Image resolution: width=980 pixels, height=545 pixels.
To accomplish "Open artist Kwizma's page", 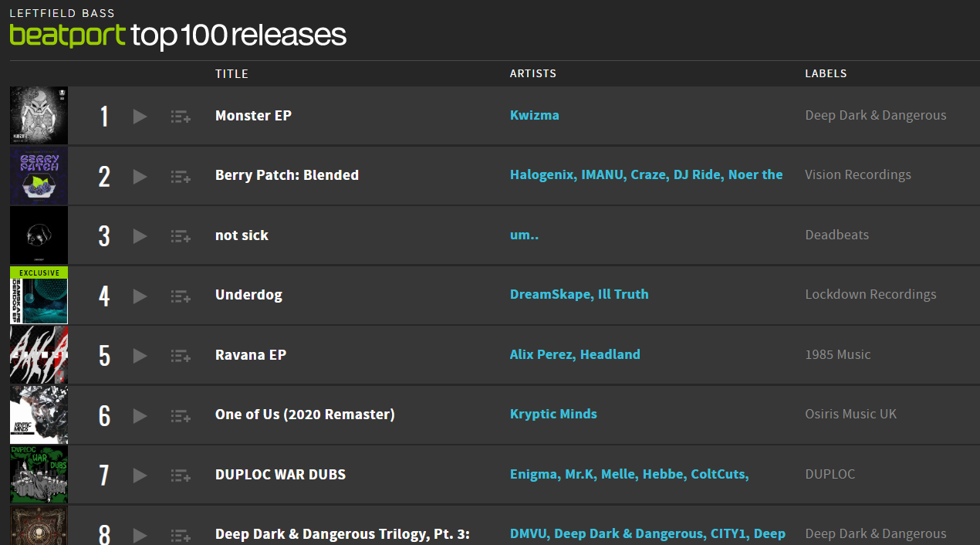I will 535,115.
